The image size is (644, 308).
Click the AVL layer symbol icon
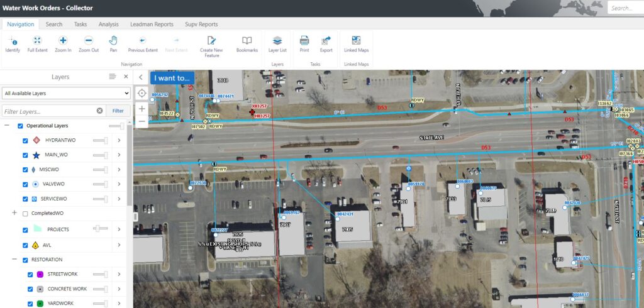coord(35,245)
